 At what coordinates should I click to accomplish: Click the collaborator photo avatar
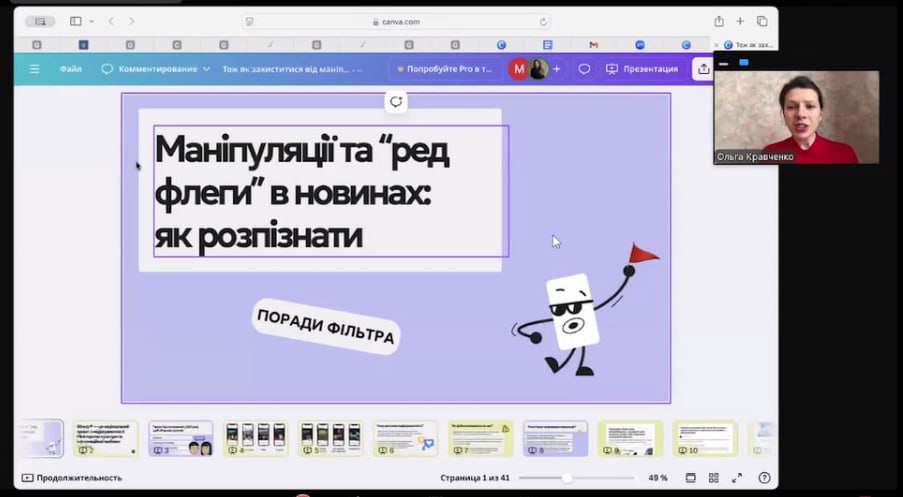pyautogui.click(x=539, y=69)
